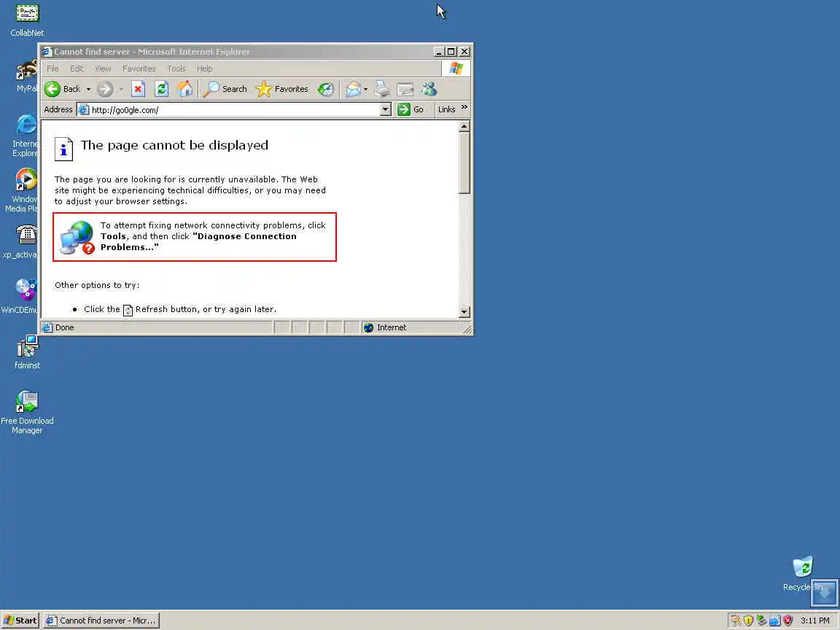Click the Internet Explorer title bar icon
This screenshot has height=630, width=840.
coord(47,52)
